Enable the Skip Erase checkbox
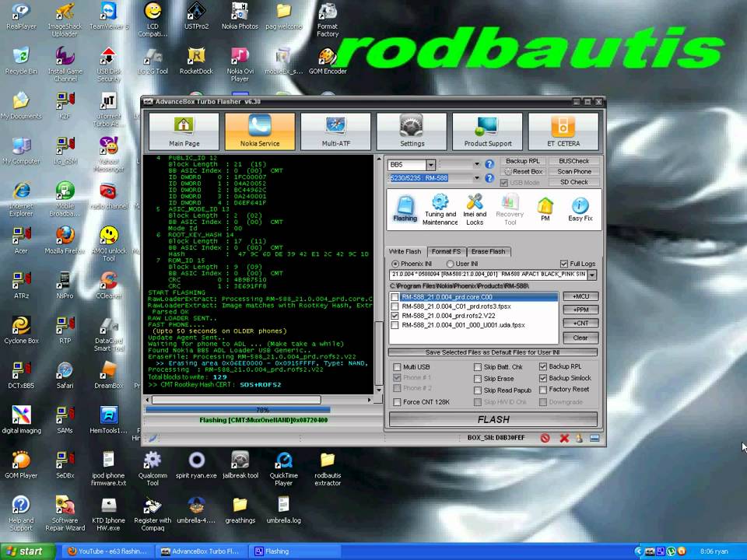 [478, 379]
